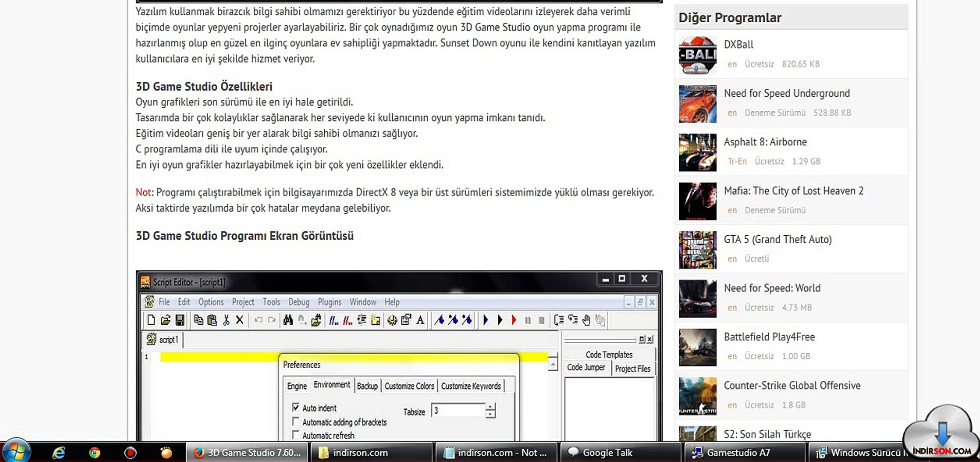Click the New file icon in Script Editor
This screenshot has width=980, height=462.
click(x=151, y=320)
